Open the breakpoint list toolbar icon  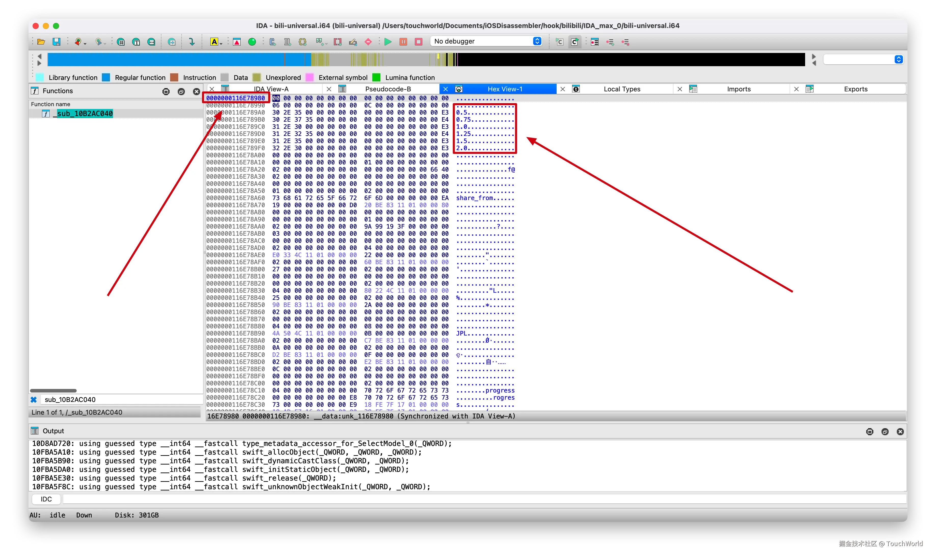click(595, 41)
